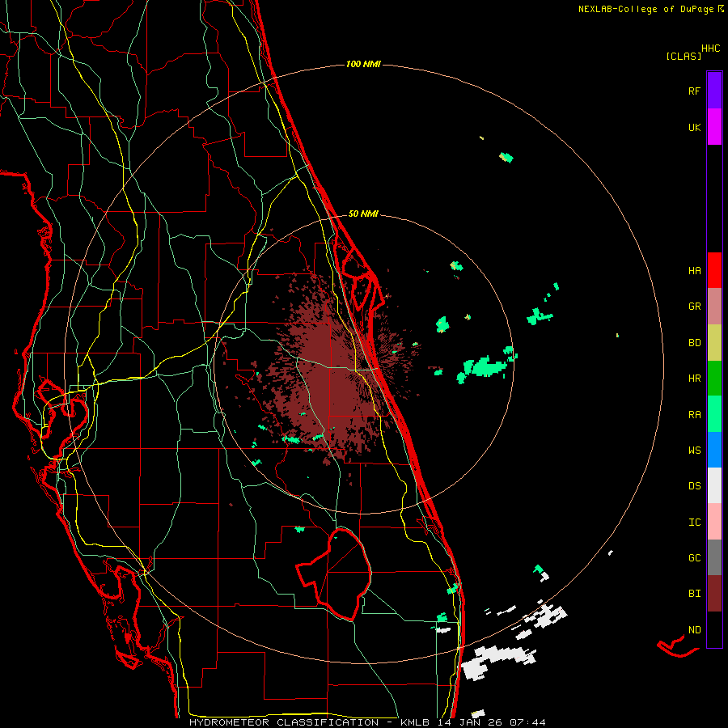The width and height of the screenshot is (728, 728).
Task: Click the 14 JAN 26 date text
Action: tap(470, 722)
